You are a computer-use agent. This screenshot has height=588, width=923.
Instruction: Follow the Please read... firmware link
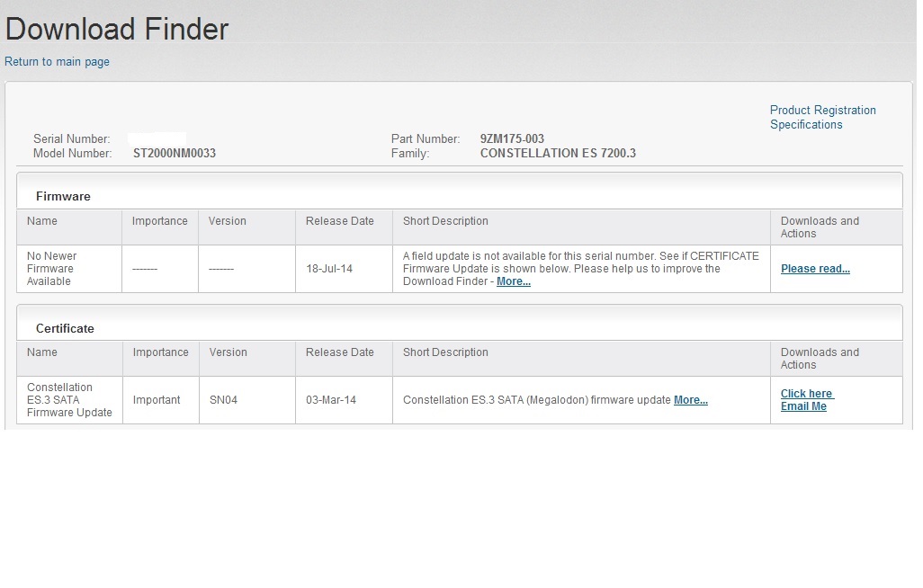[x=815, y=269]
